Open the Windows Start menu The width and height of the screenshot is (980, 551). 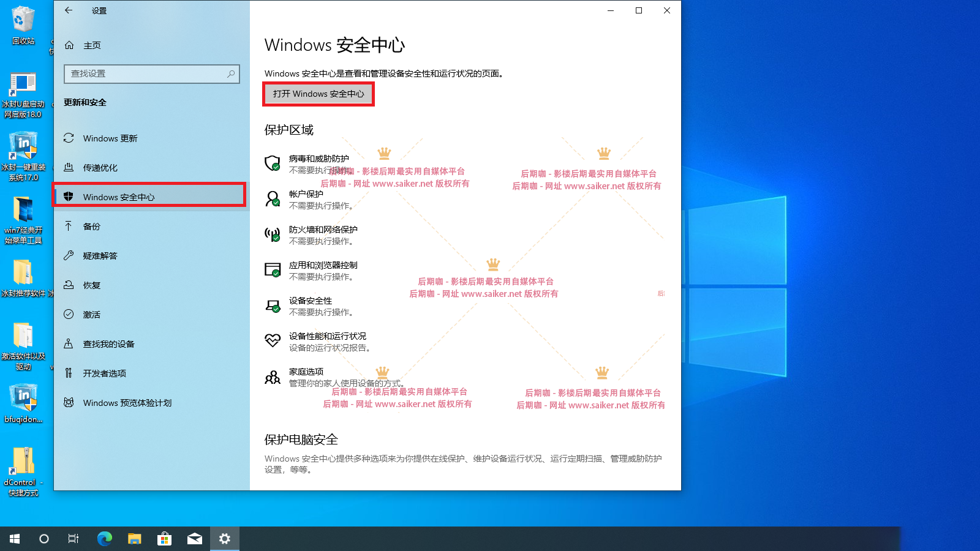coord(15,539)
